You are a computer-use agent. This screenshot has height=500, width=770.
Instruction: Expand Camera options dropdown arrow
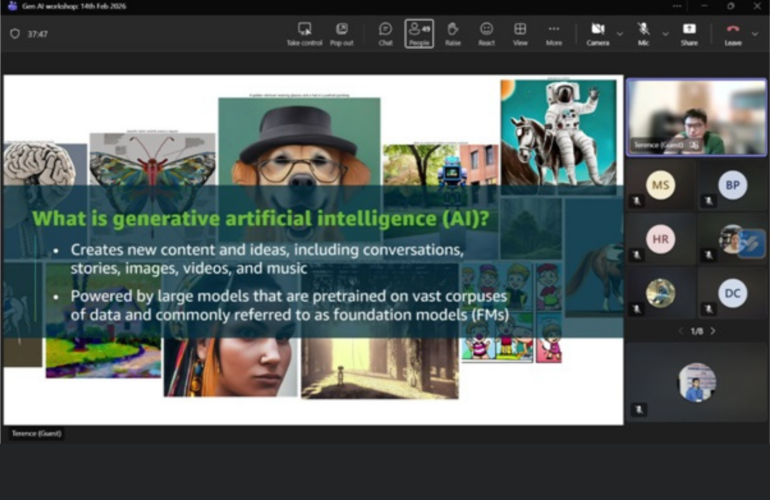[x=619, y=33]
